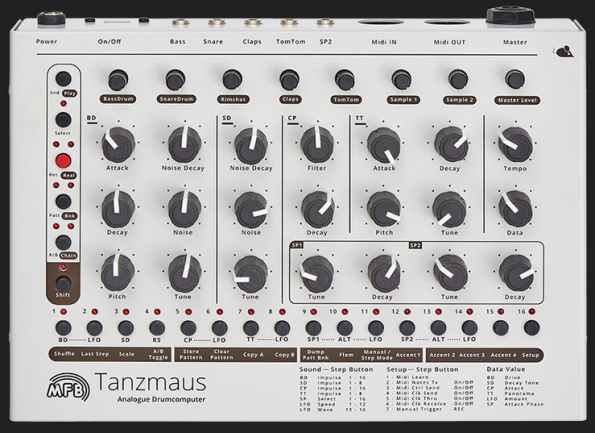Screen dimensions: 595x433
Task: Click the TomTom level knob
Action: pos(345,80)
